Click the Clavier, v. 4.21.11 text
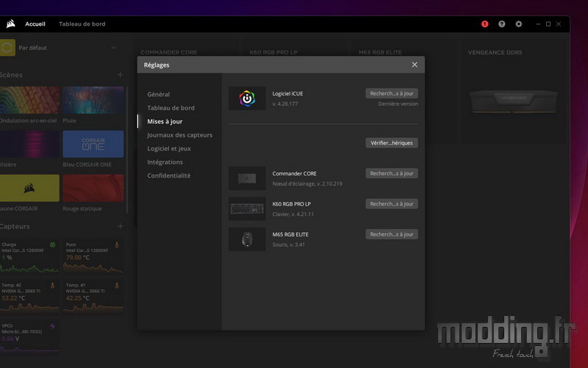The width and height of the screenshot is (588, 368). (x=293, y=214)
